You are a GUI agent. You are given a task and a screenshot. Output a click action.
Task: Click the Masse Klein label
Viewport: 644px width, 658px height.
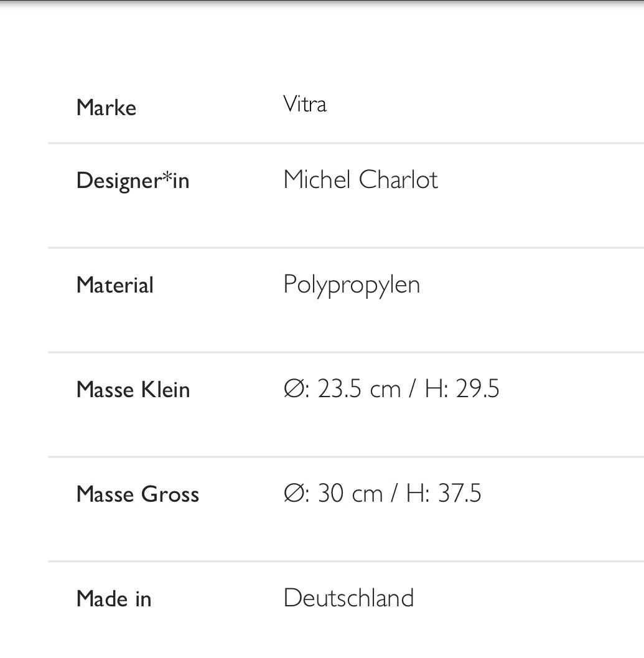[x=133, y=390]
